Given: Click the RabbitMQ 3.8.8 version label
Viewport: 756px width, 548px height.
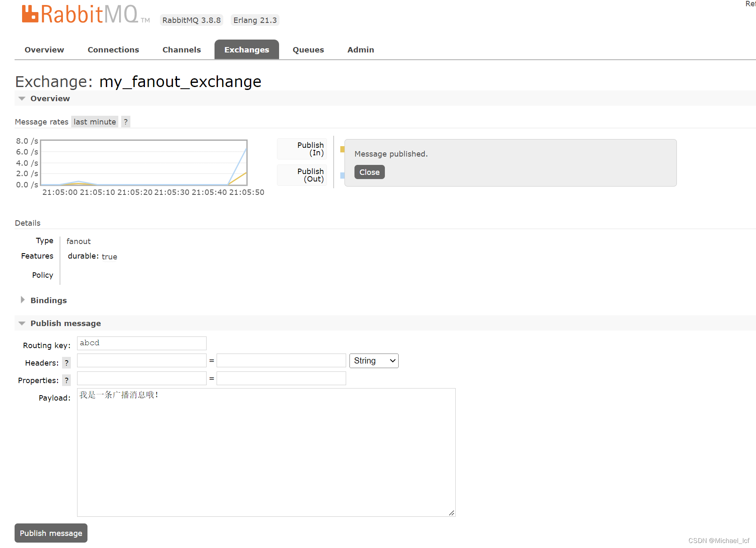Looking at the screenshot, I should click(192, 20).
